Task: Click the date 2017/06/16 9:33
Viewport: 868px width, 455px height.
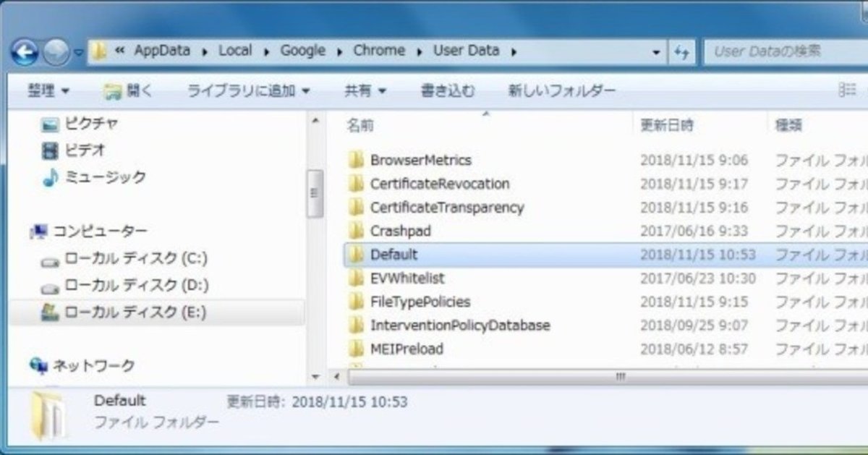Action: pos(694,231)
